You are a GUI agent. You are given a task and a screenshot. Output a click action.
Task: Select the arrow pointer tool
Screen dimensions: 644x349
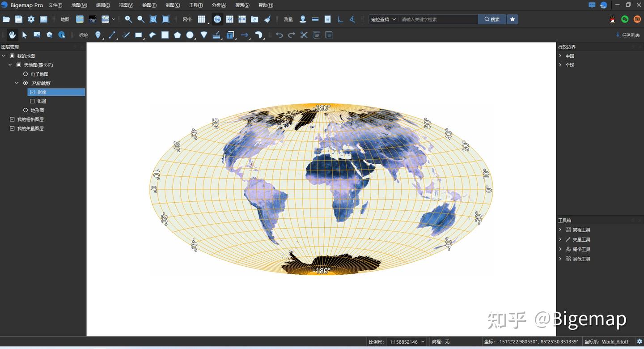(x=25, y=35)
